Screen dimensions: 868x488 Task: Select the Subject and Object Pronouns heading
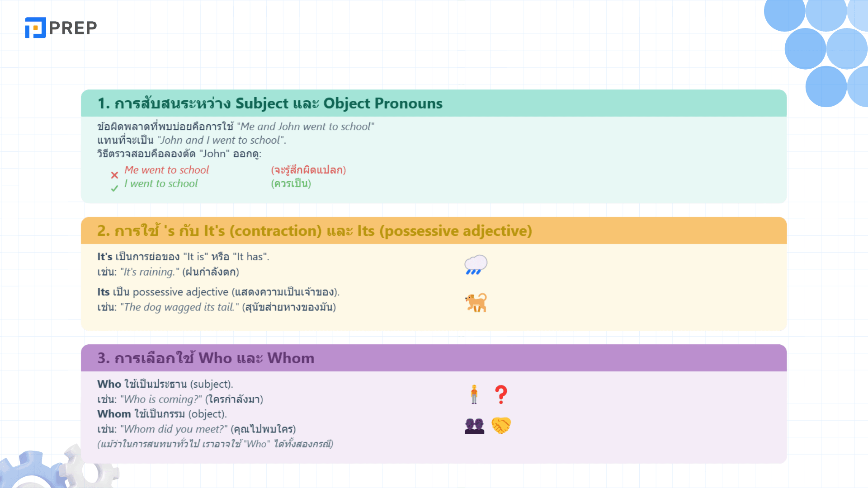[x=270, y=103]
